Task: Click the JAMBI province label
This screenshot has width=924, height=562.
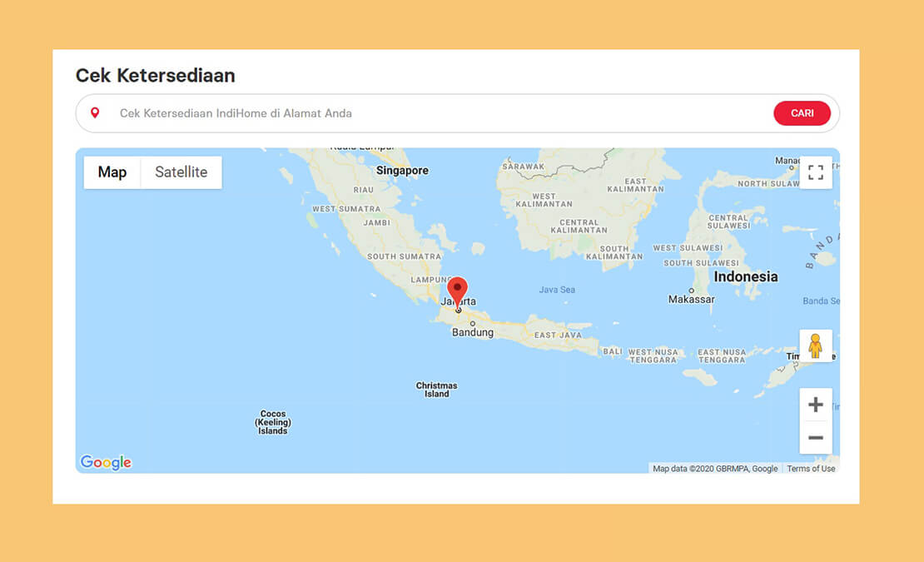Action: (377, 222)
